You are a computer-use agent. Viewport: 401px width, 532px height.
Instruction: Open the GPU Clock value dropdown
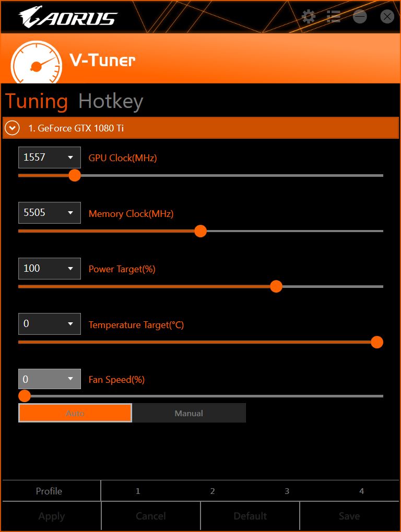[x=50, y=158]
